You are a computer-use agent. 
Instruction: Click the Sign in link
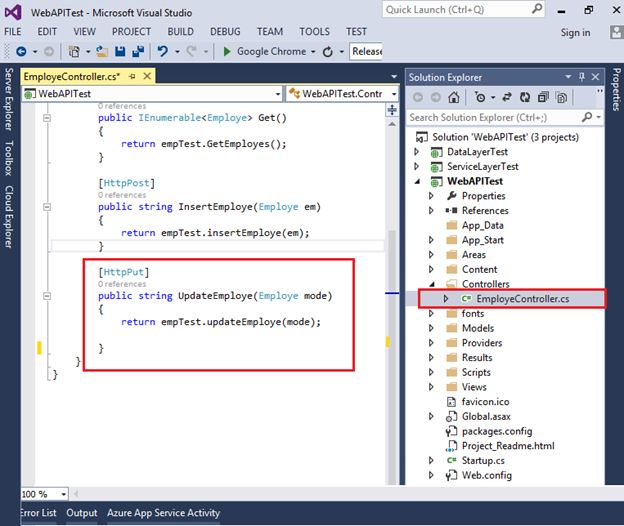575,32
